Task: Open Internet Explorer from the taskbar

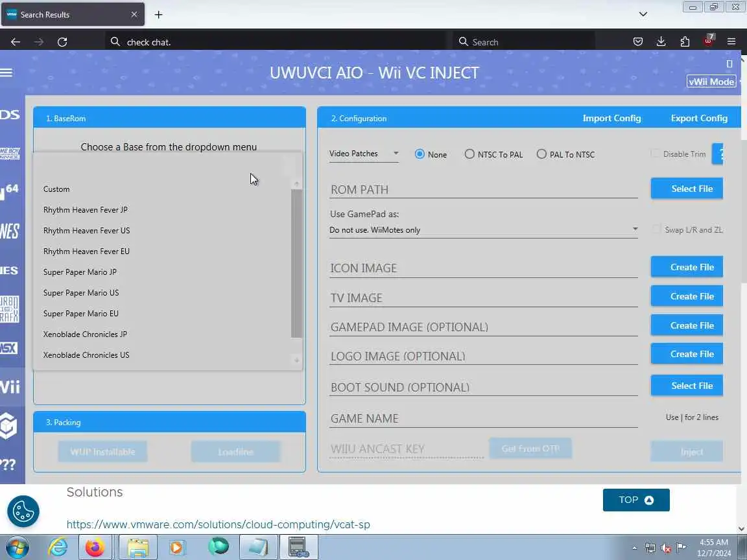Action: click(58, 548)
